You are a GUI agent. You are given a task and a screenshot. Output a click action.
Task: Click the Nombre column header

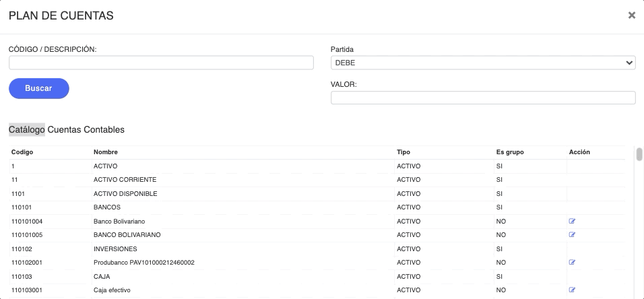tap(106, 152)
